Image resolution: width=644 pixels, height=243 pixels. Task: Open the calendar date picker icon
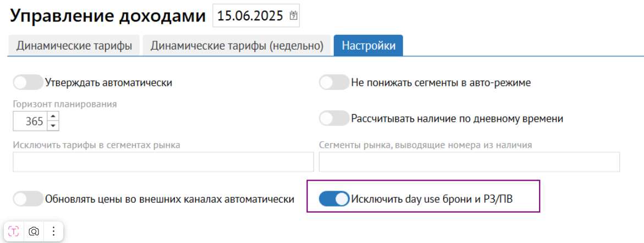click(294, 16)
